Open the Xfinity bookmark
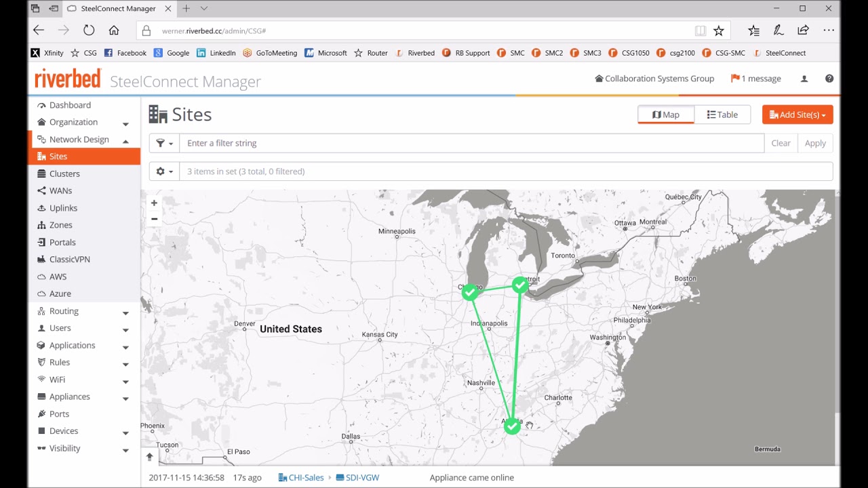 click(x=47, y=53)
